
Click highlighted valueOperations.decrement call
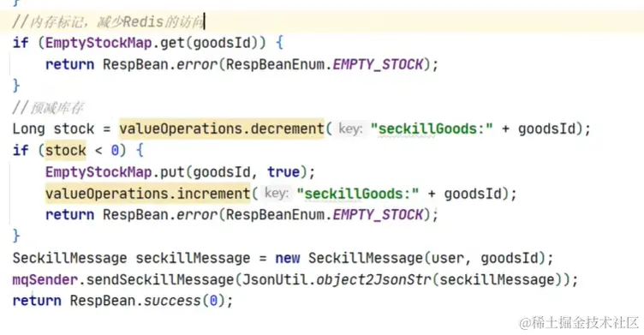click(x=221, y=129)
